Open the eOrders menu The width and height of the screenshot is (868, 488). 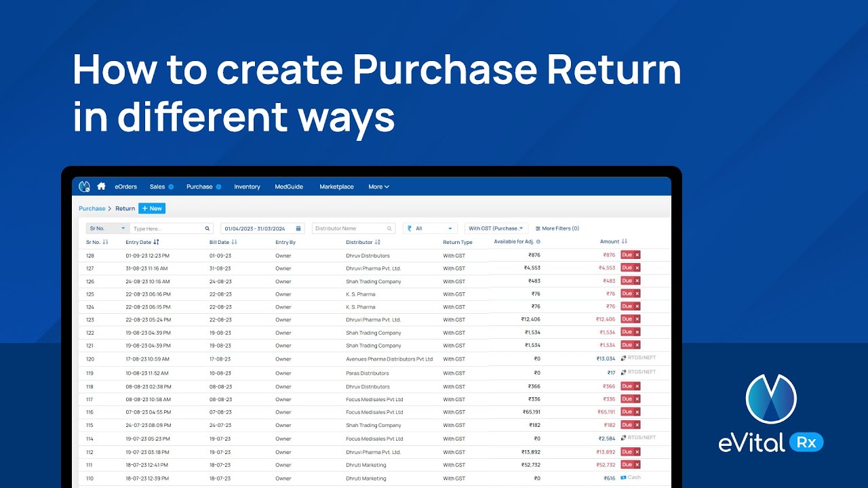coord(125,186)
